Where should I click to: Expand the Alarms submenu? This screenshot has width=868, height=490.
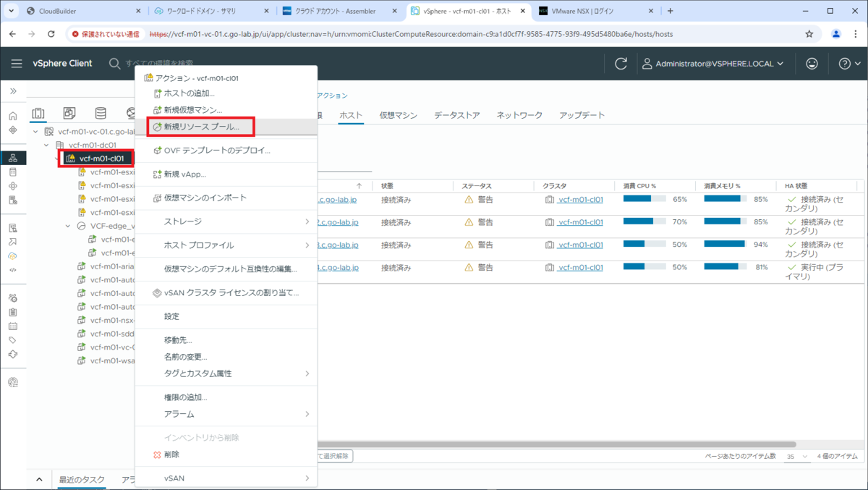click(226, 414)
